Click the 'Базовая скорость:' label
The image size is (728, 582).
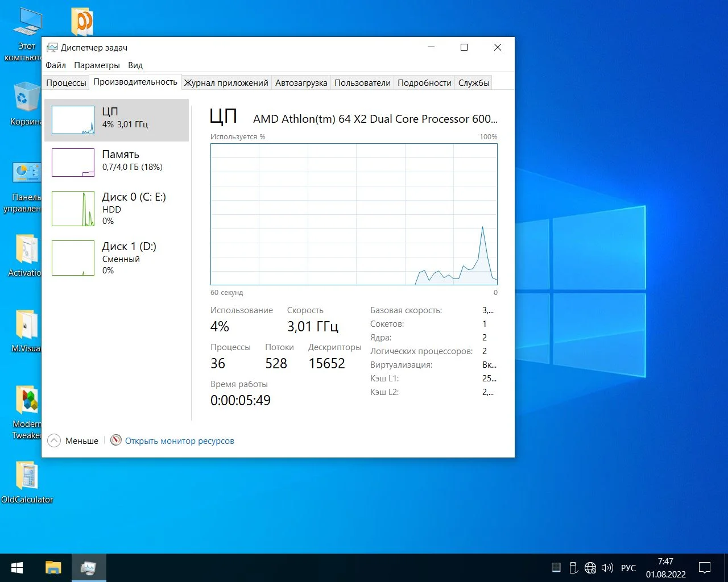pos(406,310)
